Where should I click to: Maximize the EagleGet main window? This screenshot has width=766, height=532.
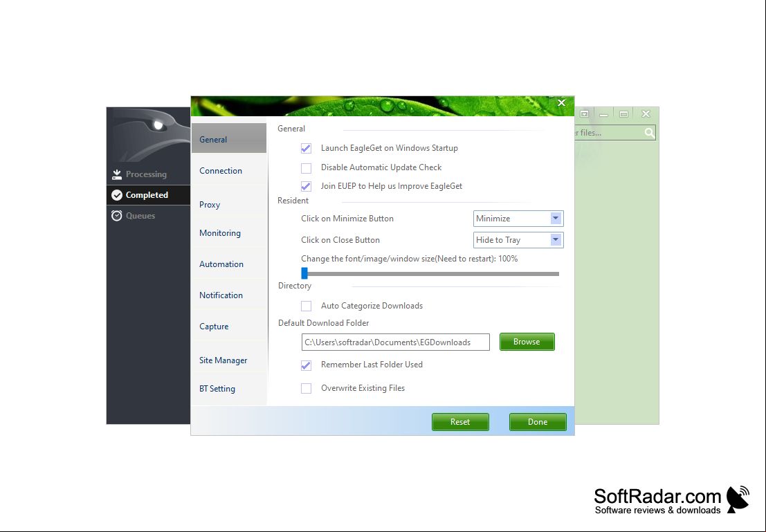coord(624,114)
